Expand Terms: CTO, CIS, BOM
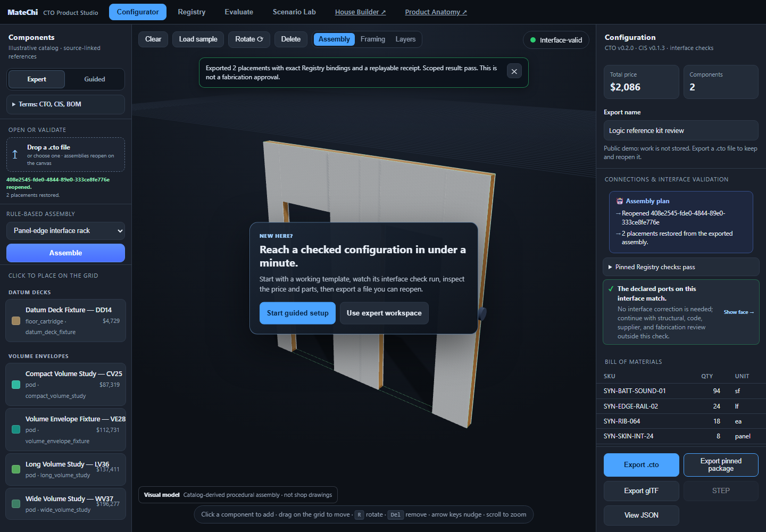Viewport: 766px width, 532px height. point(65,104)
